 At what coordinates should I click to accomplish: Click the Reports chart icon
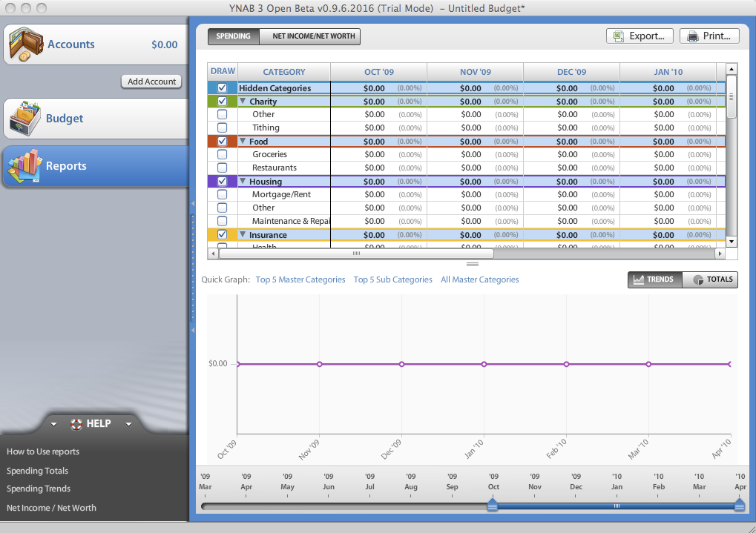pos(24,166)
